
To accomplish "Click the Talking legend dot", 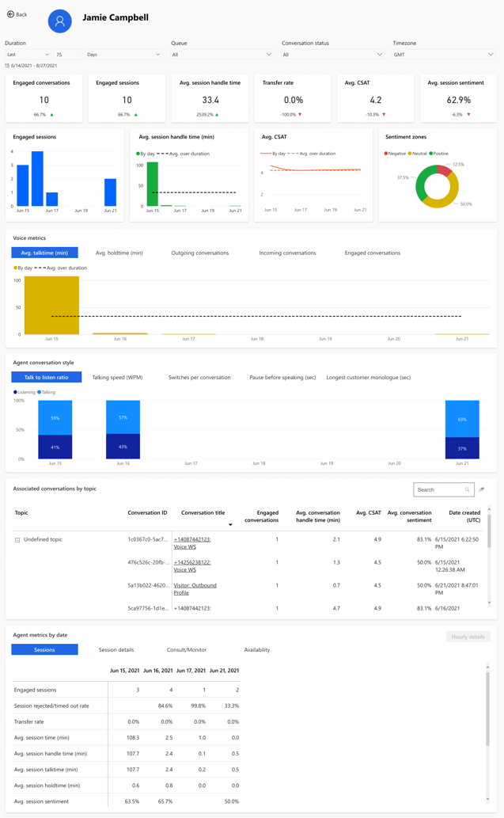I will 39,392.
